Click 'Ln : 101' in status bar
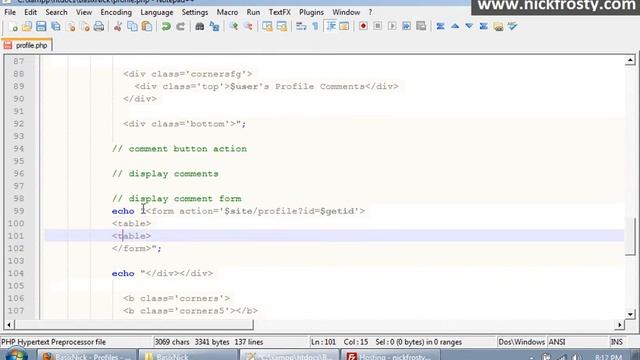The image size is (640, 360). click(x=323, y=342)
